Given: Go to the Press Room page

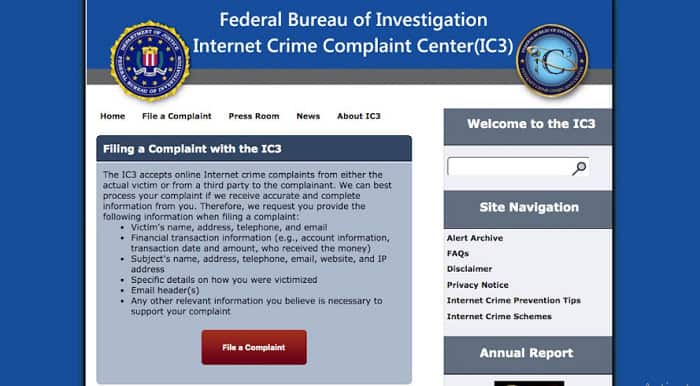Looking at the screenshot, I should point(254,116).
